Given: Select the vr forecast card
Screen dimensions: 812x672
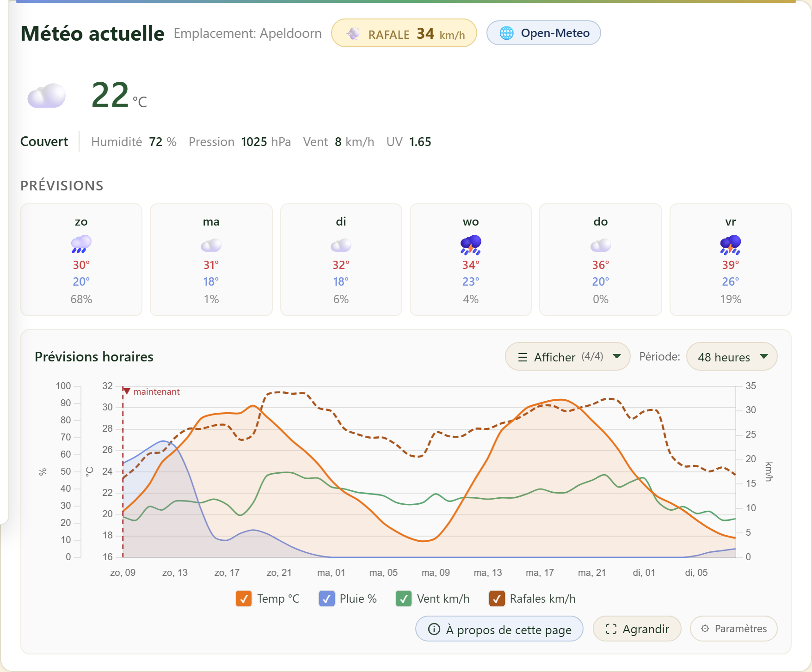Looking at the screenshot, I should (x=731, y=260).
